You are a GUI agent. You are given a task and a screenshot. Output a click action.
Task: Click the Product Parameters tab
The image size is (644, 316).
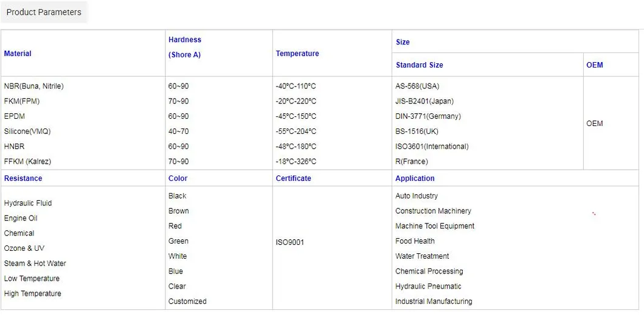point(44,12)
